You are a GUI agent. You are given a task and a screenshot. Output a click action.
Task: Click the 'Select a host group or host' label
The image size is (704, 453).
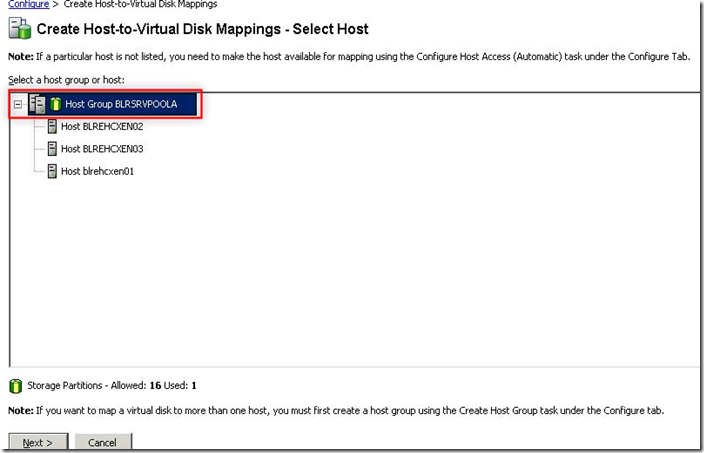pyautogui.click(x=66, y=80)
